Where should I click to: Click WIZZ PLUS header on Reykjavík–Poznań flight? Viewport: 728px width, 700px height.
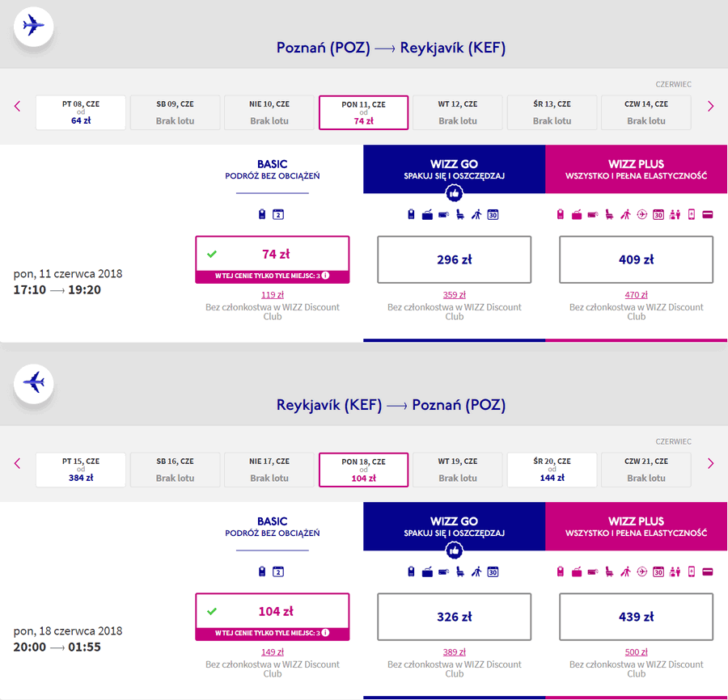(636, 526)
